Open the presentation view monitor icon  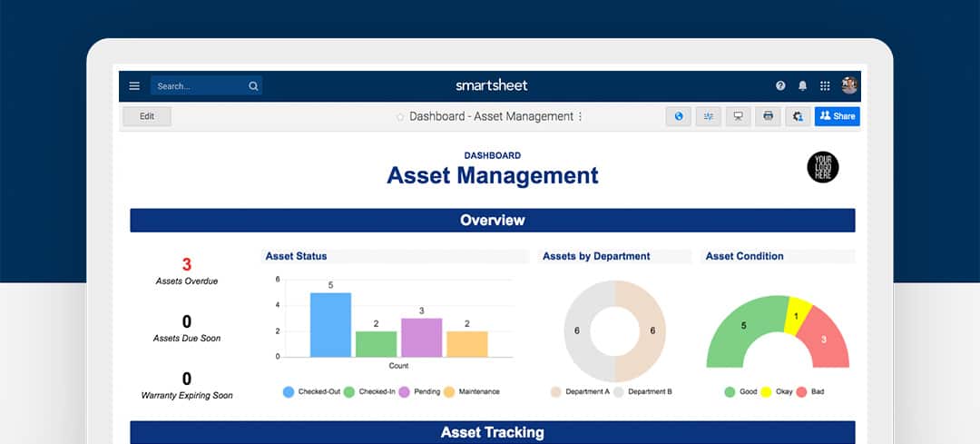[738, 116]
